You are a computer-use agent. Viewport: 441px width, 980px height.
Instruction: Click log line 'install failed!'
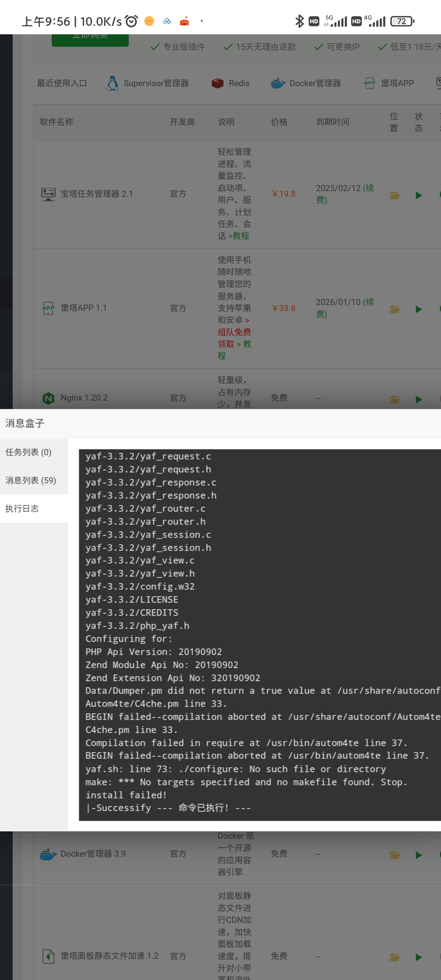pyautogui.click(x=126, y=795)
